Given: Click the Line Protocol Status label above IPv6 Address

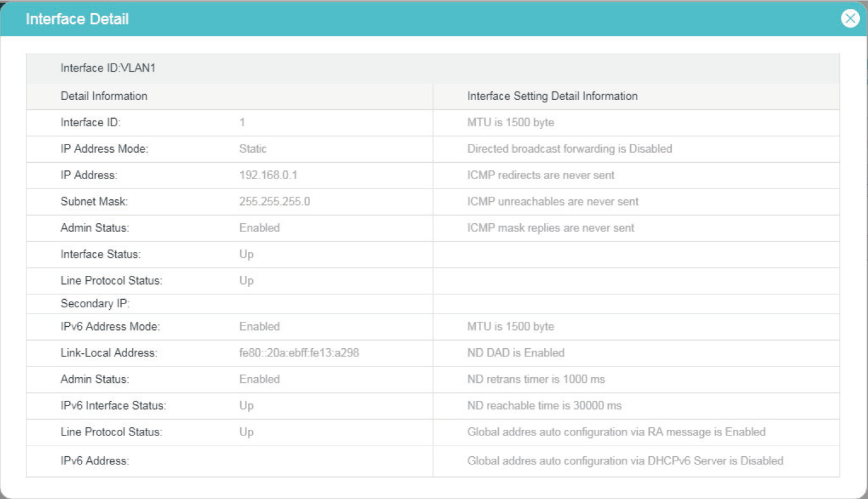Looking at the screenshot, I should click(111, 432).
